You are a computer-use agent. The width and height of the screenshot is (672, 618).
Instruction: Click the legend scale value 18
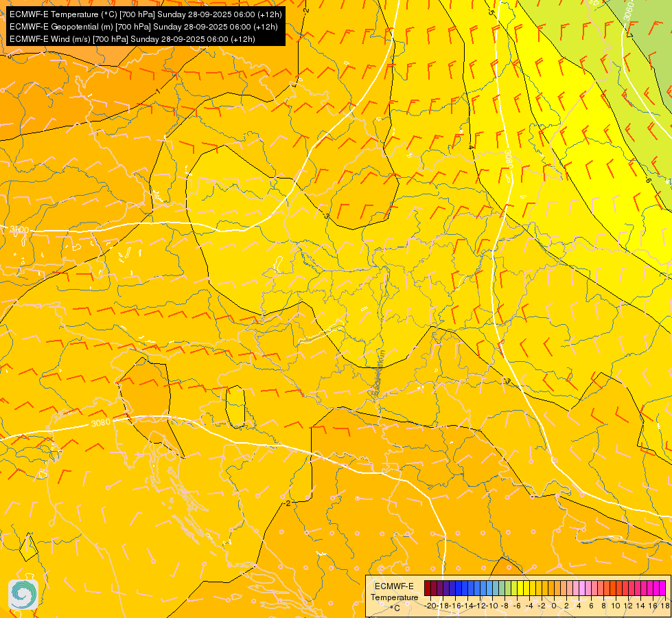pyautogui.click(x=665, y=606)
